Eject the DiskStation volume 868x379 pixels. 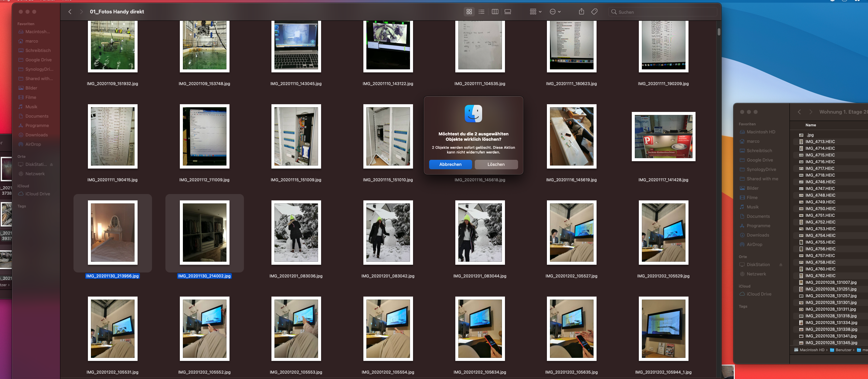click(52, 164)
